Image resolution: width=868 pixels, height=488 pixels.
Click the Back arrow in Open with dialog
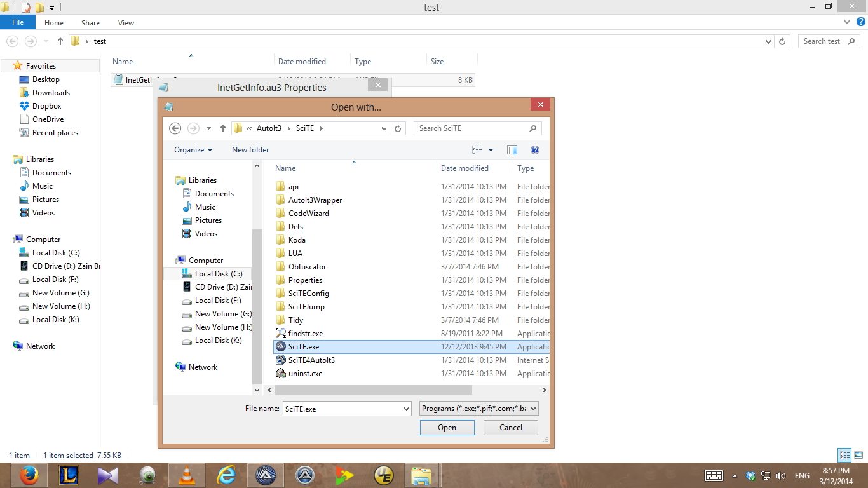click(x=175, y=128)
